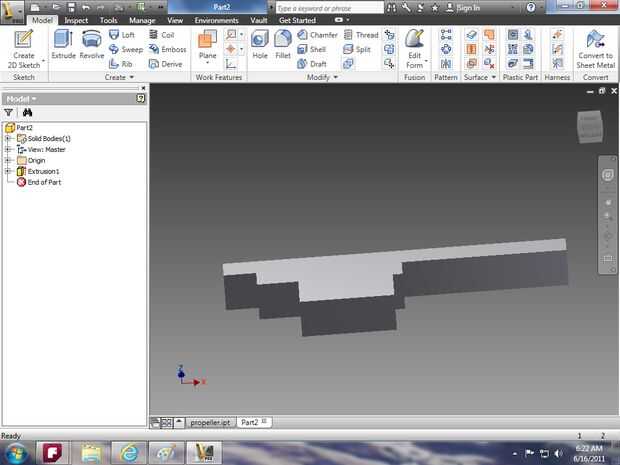Open Internet Explorer from taskbar

coord(129,453)
